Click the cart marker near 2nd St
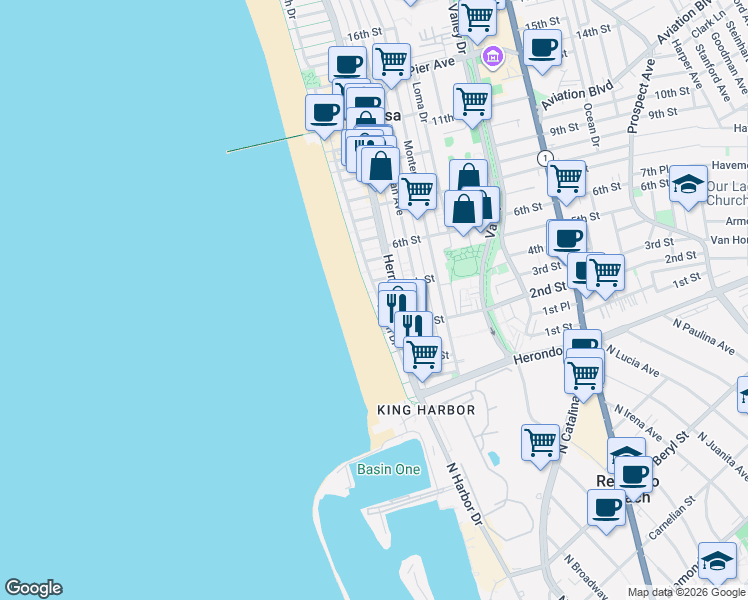 click(605, 274)
